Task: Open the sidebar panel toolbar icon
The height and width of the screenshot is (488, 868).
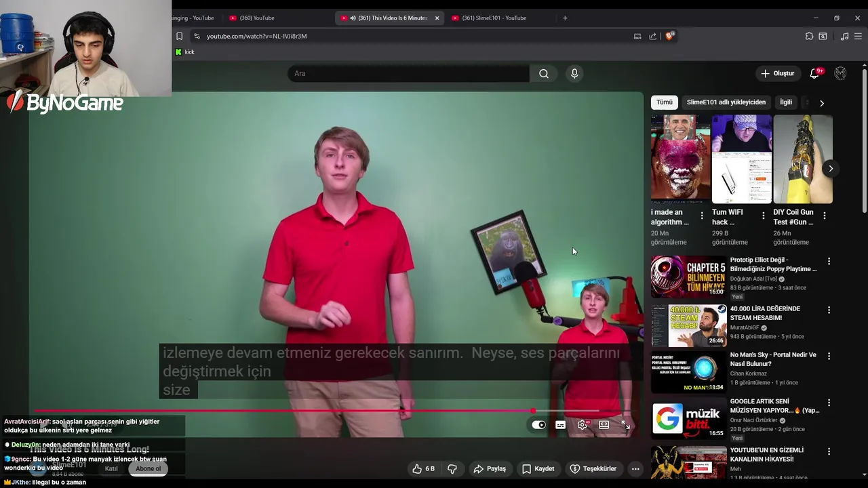Action: pos(823,36)
